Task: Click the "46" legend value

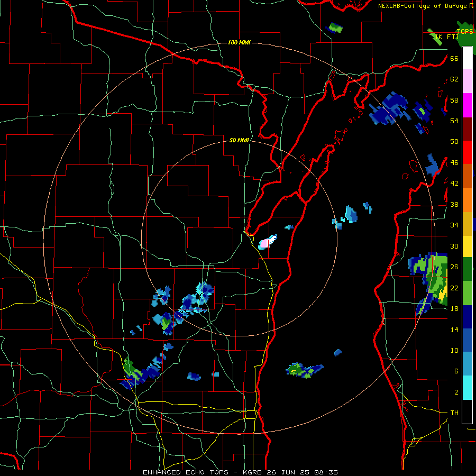Action: pyautogui.click(x=454, y=163)
